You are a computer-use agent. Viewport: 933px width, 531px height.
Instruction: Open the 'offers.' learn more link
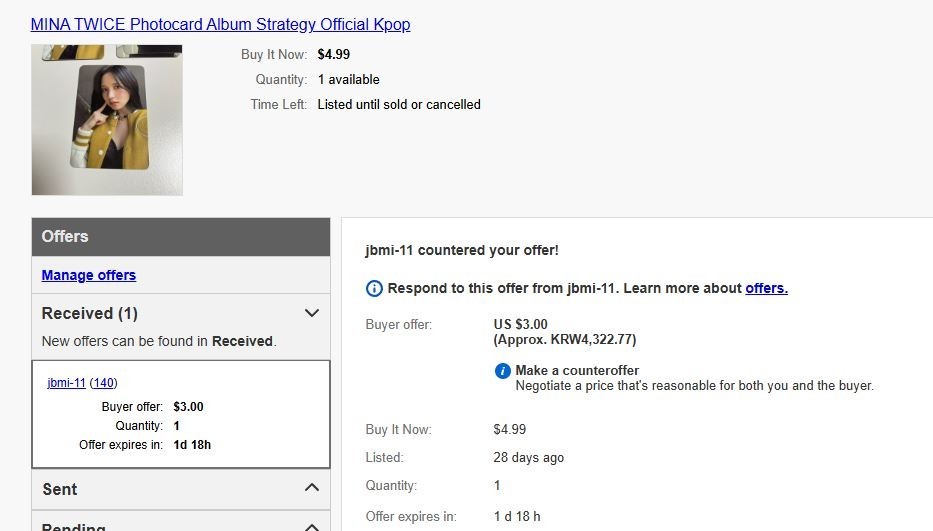pos(766,288)
